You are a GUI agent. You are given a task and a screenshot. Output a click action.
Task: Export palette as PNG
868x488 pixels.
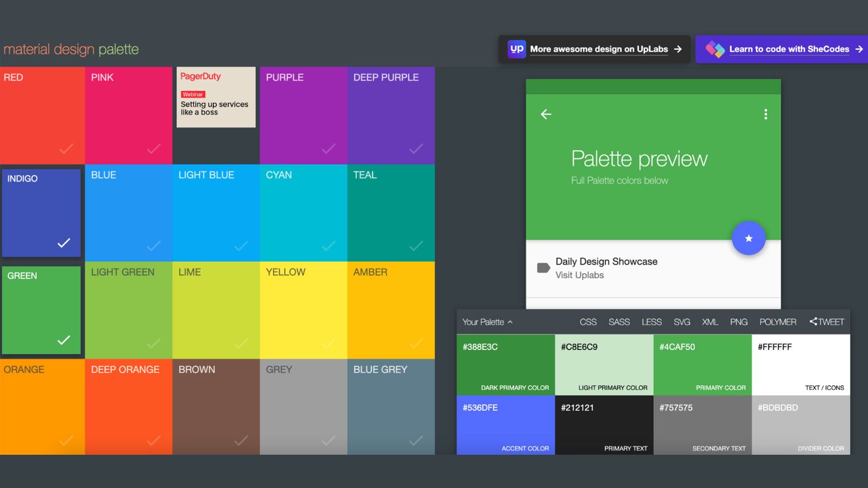pyautogui.click(x=739, y=322)
